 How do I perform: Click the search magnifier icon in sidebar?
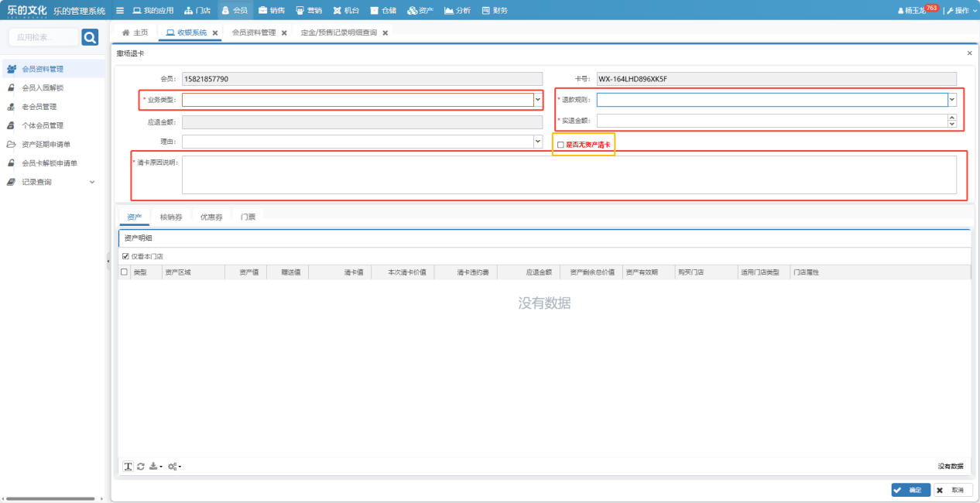[x=90, y=37]
